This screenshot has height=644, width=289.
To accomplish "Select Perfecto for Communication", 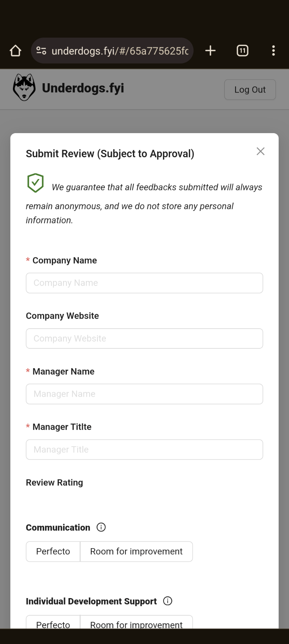I will [53, 551].
